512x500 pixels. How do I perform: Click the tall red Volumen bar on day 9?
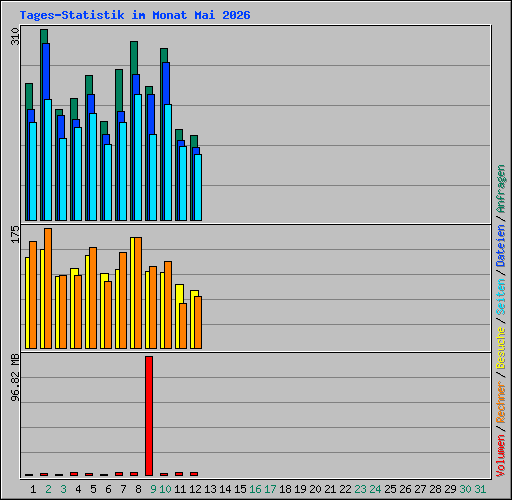[x=149, y=416]
